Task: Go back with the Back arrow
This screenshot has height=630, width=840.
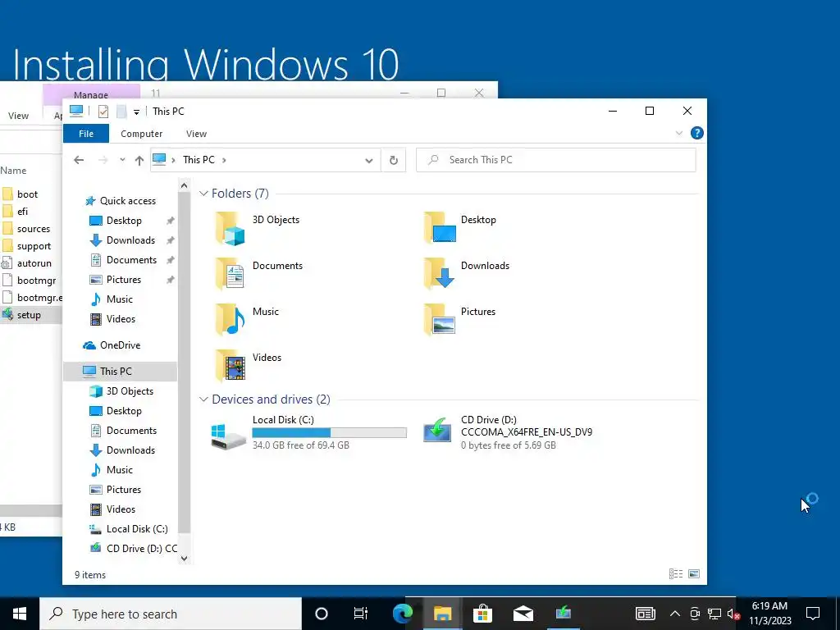Action: 79,160
